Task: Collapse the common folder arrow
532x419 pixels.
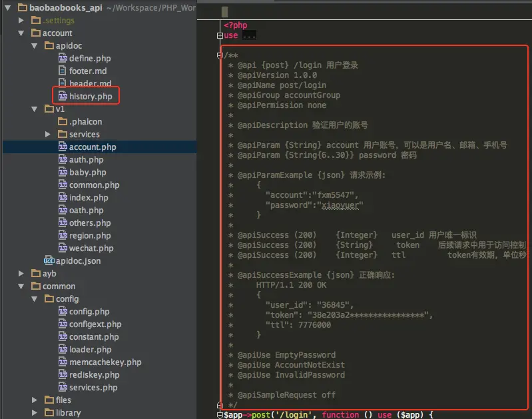Action: 21,286
